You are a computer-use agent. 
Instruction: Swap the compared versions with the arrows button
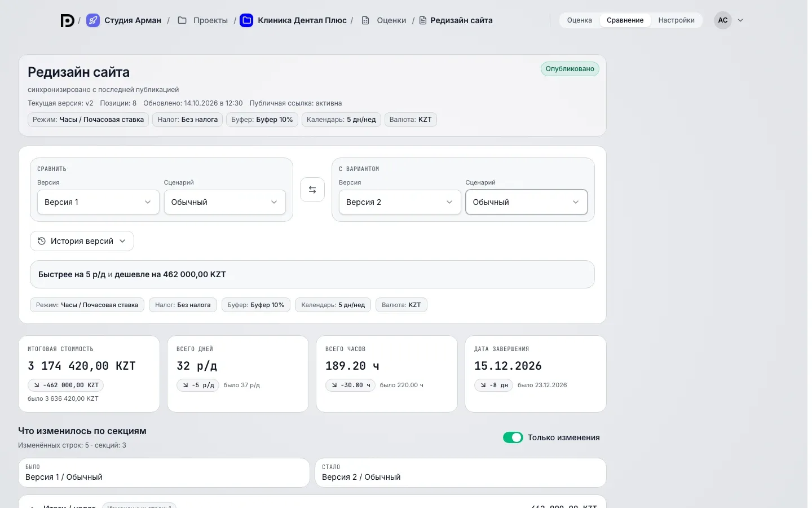point(312,190)
